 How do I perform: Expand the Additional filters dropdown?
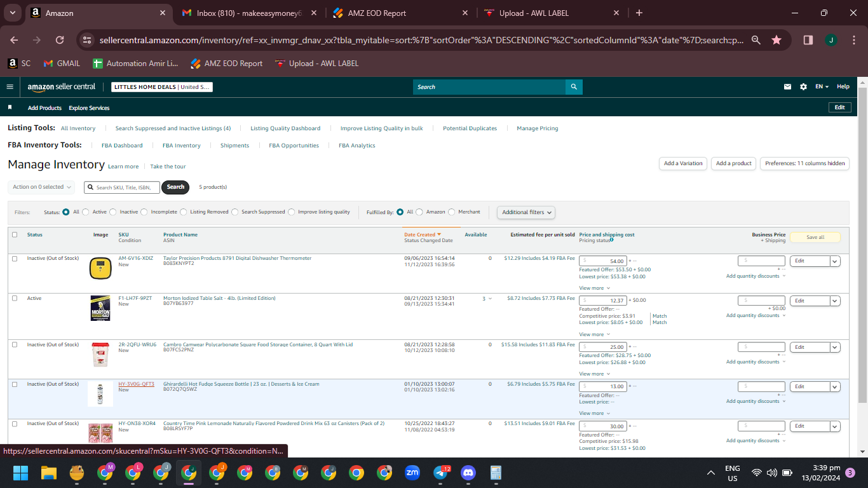(x=526, y=212)
